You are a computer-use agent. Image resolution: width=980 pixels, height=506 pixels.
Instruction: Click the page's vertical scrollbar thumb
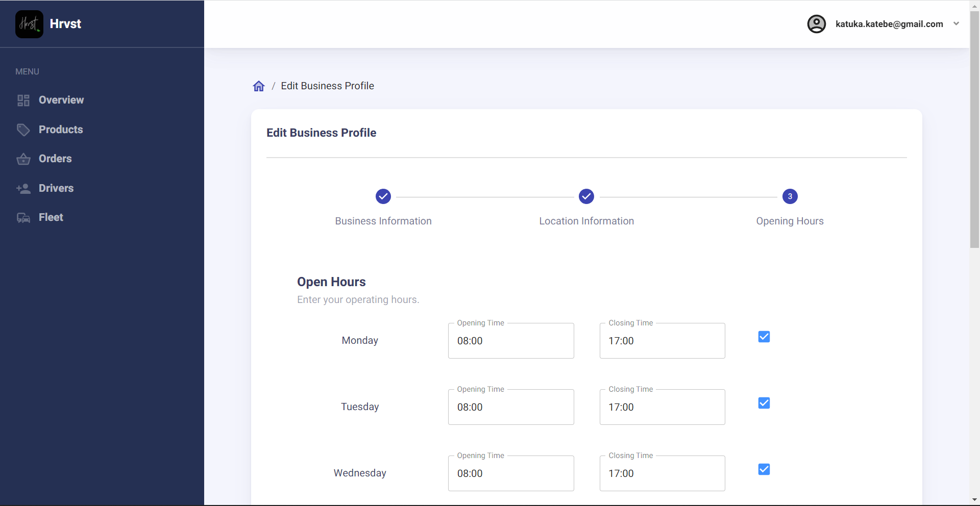coord(974,128)
